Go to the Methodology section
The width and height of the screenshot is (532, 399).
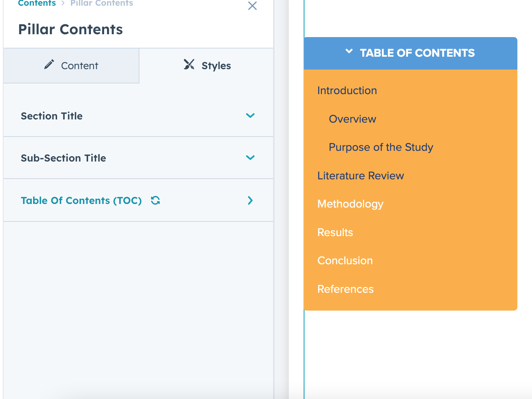(x=350, y=204)
